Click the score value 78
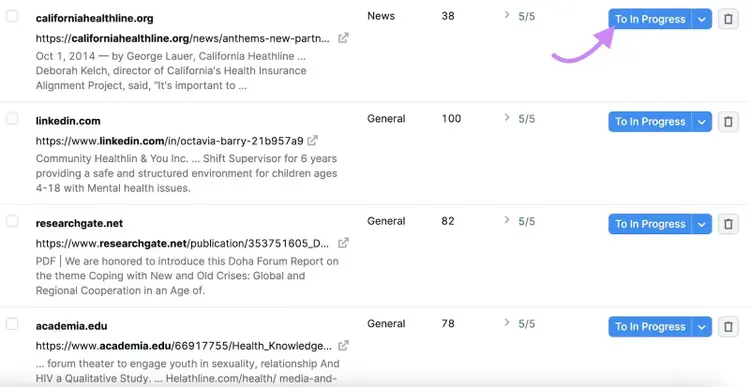 [448, 323]
